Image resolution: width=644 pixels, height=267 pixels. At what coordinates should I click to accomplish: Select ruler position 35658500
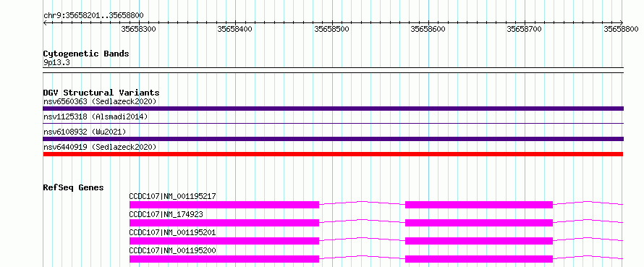point(331,29)
